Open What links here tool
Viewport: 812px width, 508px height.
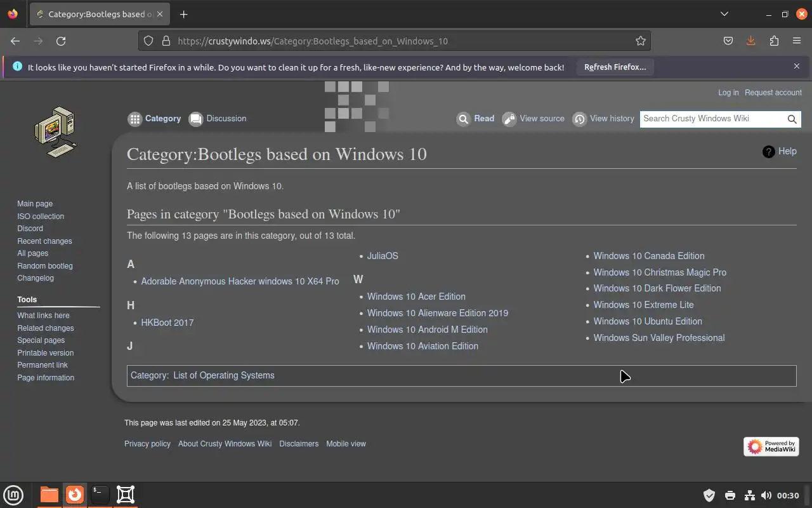pos(43,316)
